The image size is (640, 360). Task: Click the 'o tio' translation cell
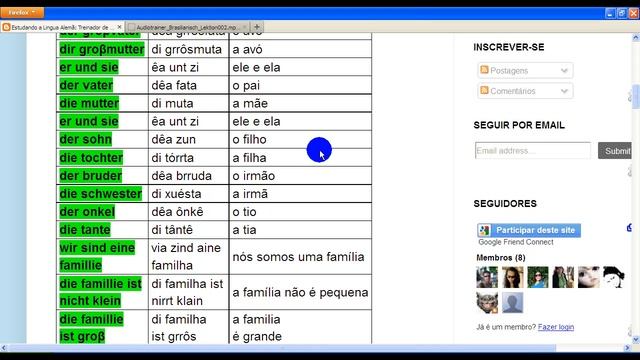coord(300,211)
